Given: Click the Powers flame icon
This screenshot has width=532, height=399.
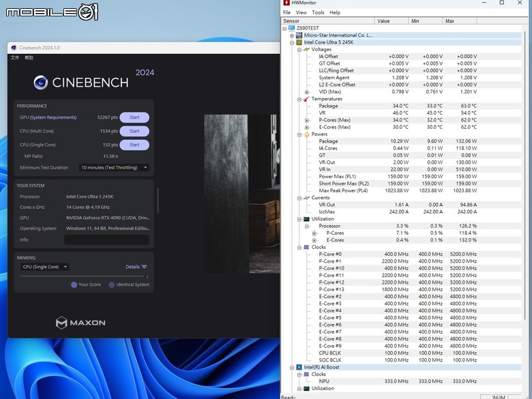Looking at the screenshot, I should (306, 134).
